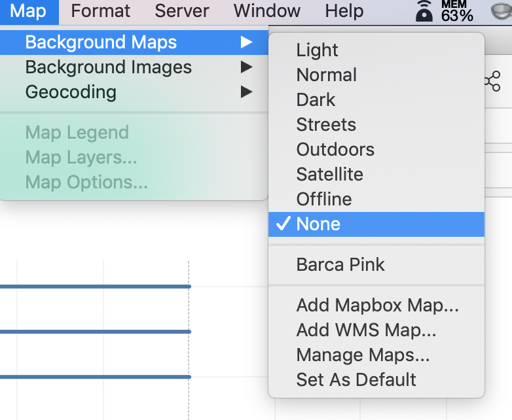Open the Server menu

[182, 11]
